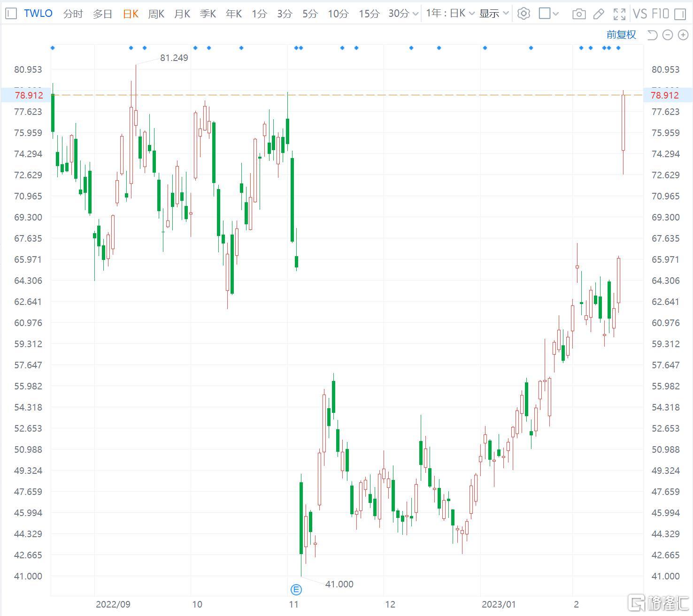Click the 78.912 price label on right axis

664,95
